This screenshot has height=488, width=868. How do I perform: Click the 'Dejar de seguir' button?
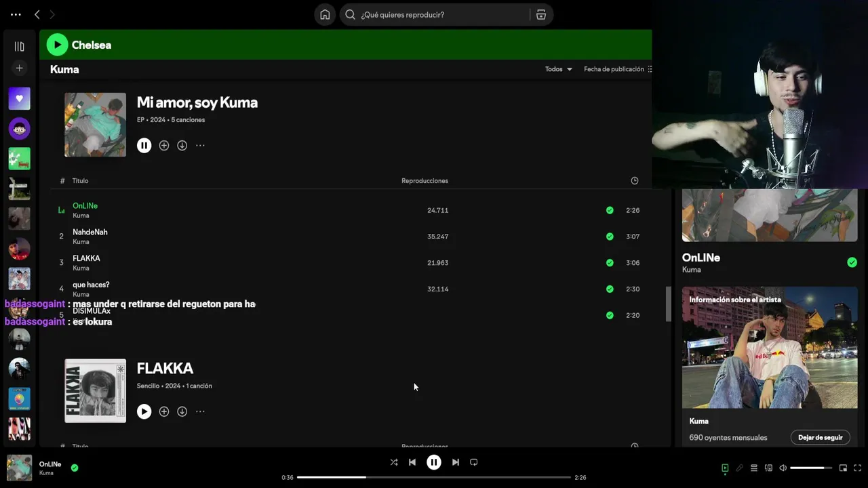point(820,438)
